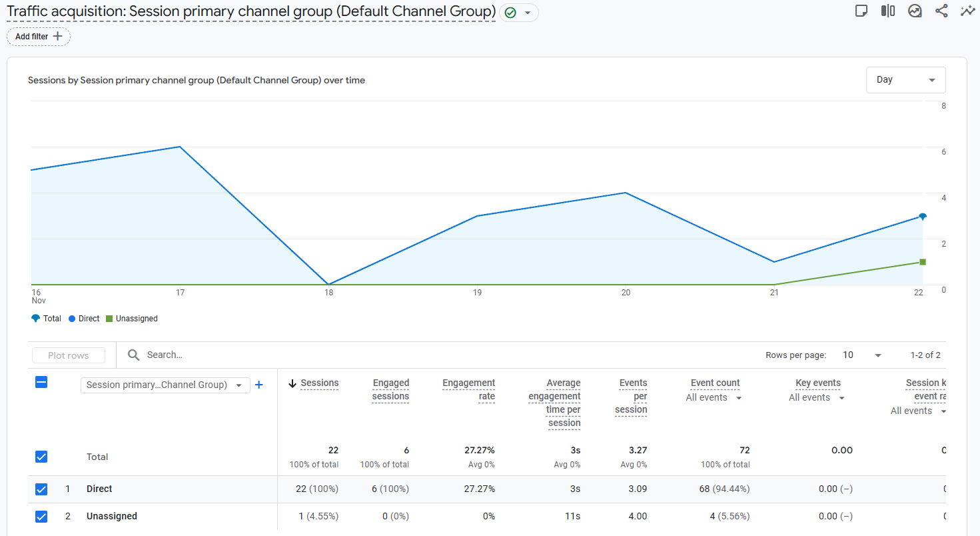Click the Insights sparkle icon
Image resolution: width=980 pixels, height=536 pixels.
click(x=968, y=11)
